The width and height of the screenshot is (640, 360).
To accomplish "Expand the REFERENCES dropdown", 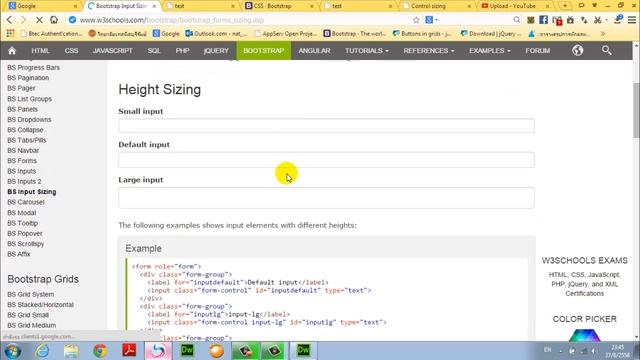I will (x=429, y=51).
